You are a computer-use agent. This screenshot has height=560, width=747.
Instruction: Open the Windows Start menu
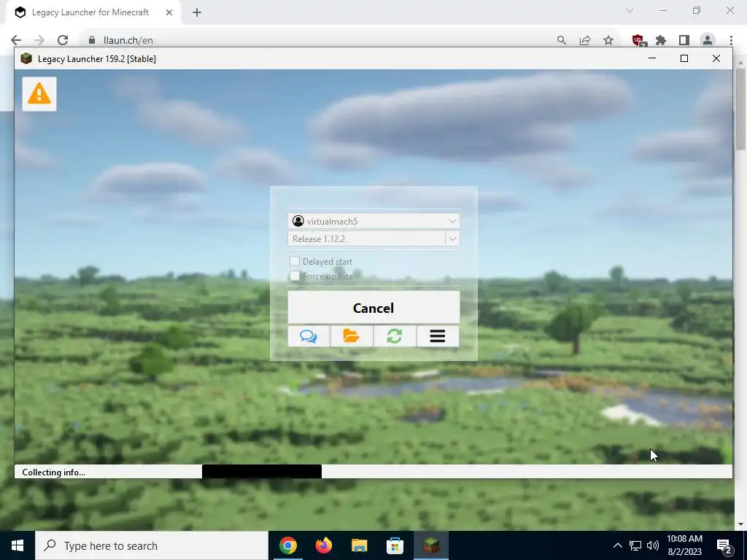click(x=18, y=545)
